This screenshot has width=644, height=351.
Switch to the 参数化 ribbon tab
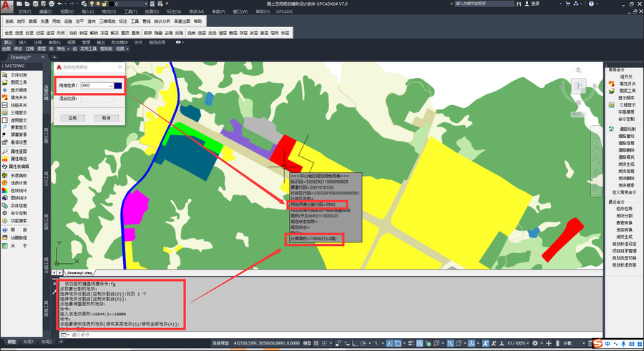[x=54, y=42]
